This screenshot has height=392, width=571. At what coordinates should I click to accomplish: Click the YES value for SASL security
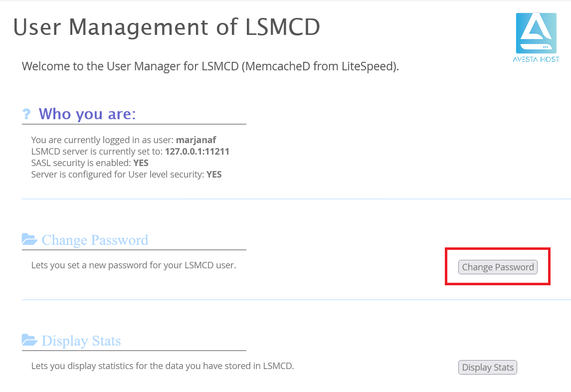(141, 163)
